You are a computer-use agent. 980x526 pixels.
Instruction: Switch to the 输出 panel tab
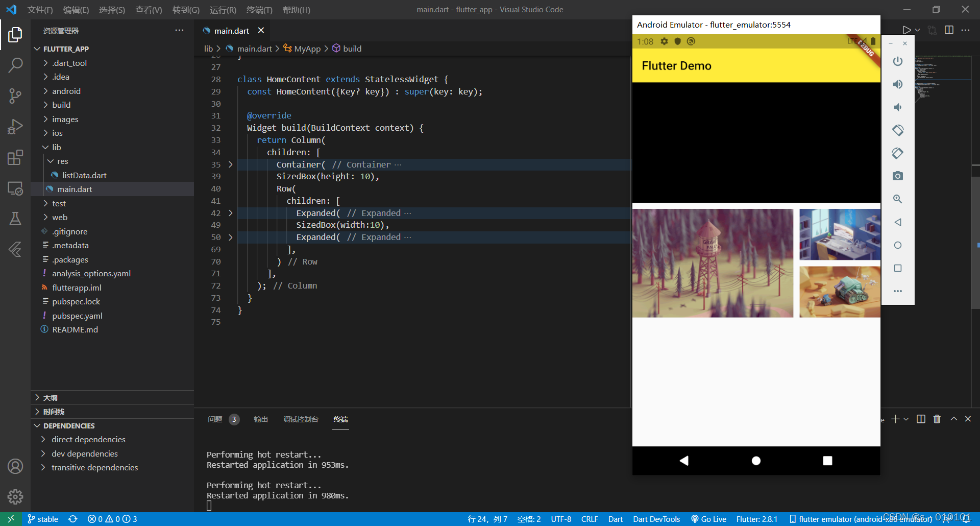pyautogui.click(x=261, y=419)
